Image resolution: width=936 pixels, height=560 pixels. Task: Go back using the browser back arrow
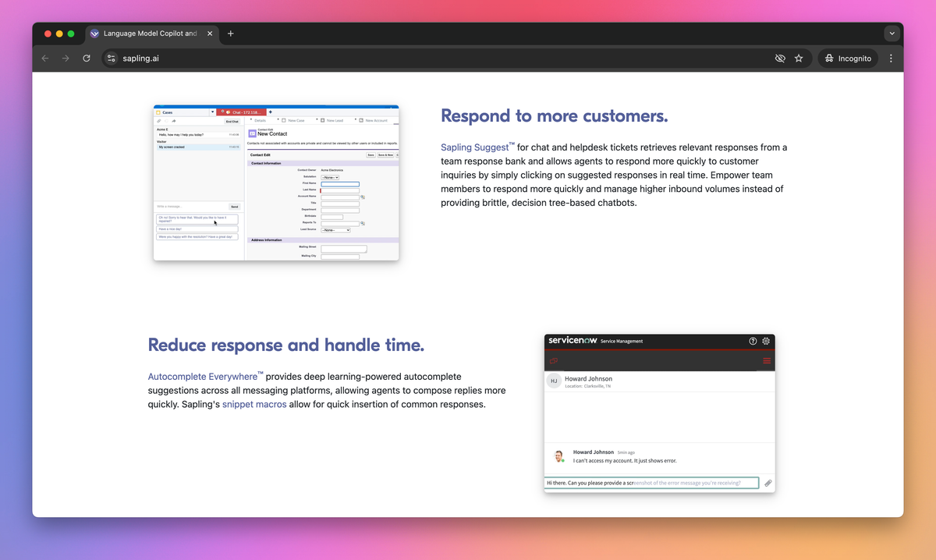coord(45,58)
